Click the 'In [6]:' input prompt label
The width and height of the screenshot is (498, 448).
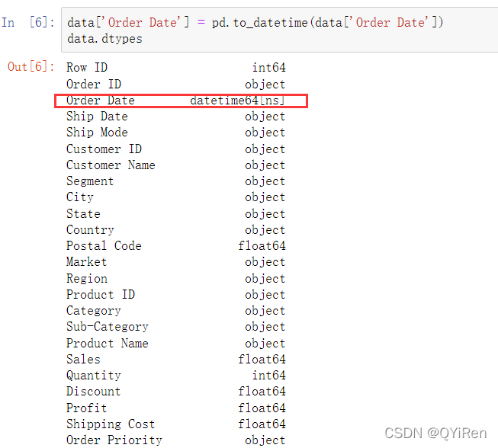coord(28,23)
